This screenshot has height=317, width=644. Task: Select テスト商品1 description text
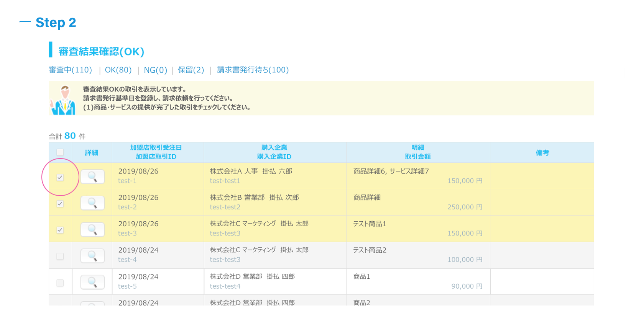370,224
